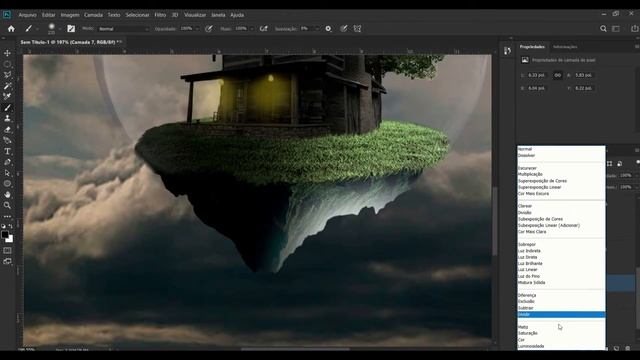Toggle screen mode icon in left toolbar
Viewport: 640px width, 360px height.
point(7,261)
